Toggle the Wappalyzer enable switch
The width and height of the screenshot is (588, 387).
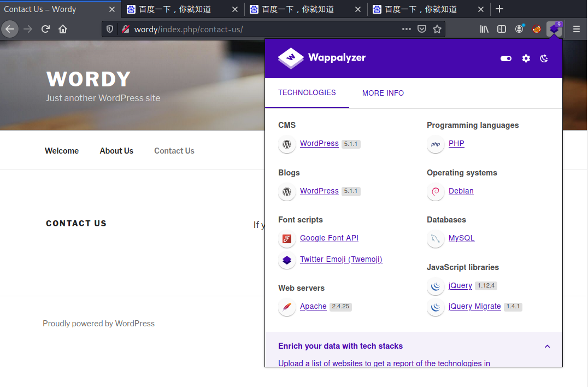point(506,58)
